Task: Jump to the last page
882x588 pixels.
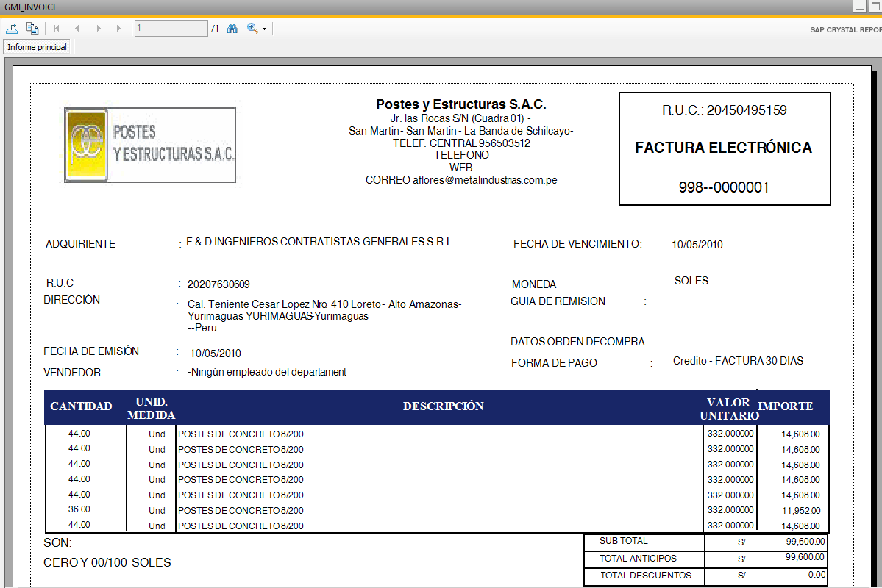Action: pyautogui.click(x=118, y=29)
